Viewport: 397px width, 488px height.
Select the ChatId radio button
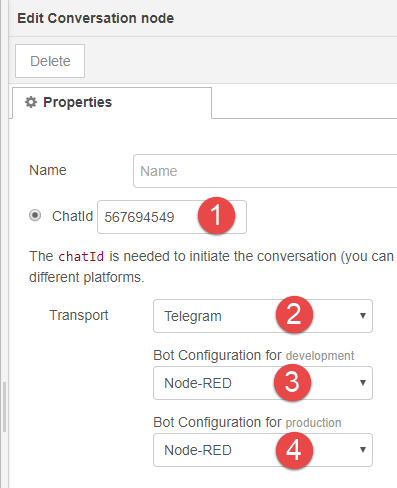(35, 215)
